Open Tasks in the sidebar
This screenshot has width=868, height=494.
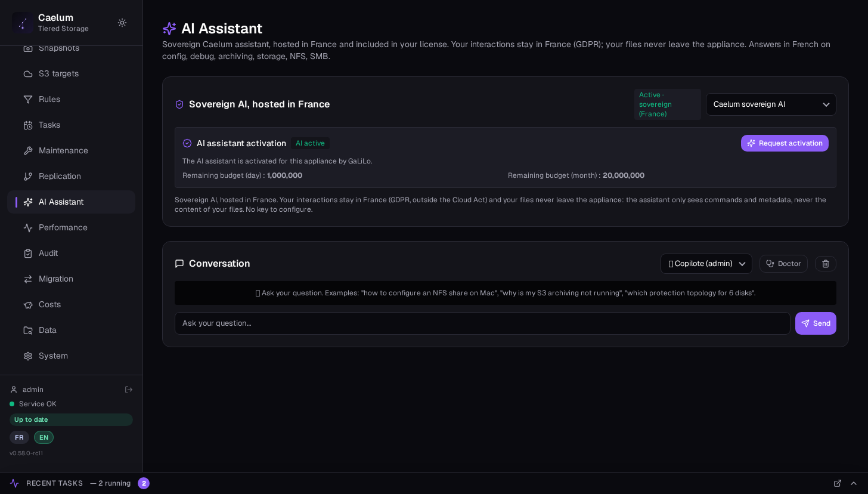71,125
